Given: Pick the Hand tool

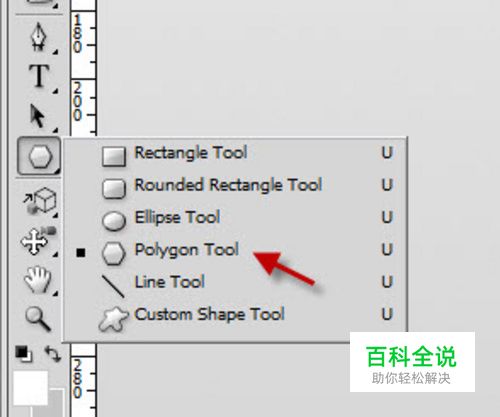Looking at the screenshot, I should click(38, 279).
